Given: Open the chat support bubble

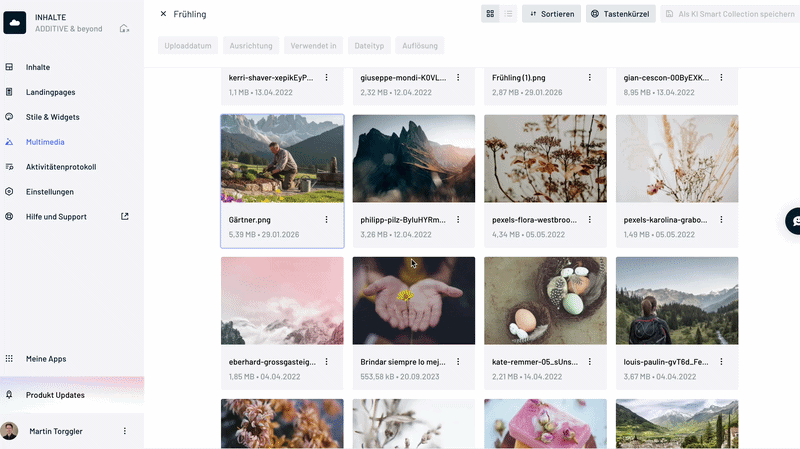Looking at the screenshot, I should pos(793,221).
